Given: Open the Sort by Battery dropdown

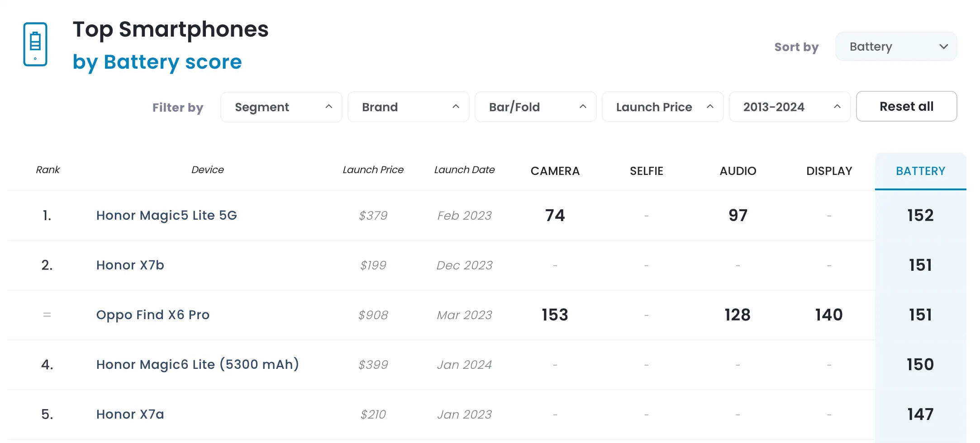Looking at the screenshot, I should coord(896,47).
